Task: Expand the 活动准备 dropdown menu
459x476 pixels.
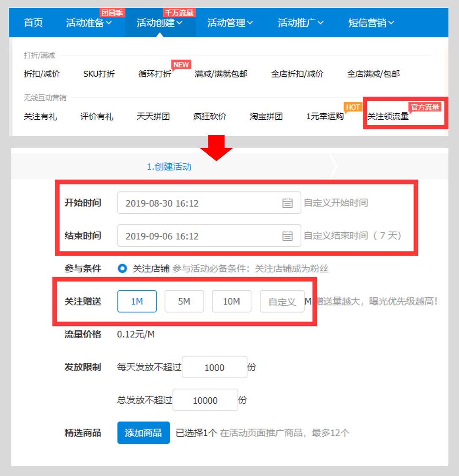Action: (89, 23)
